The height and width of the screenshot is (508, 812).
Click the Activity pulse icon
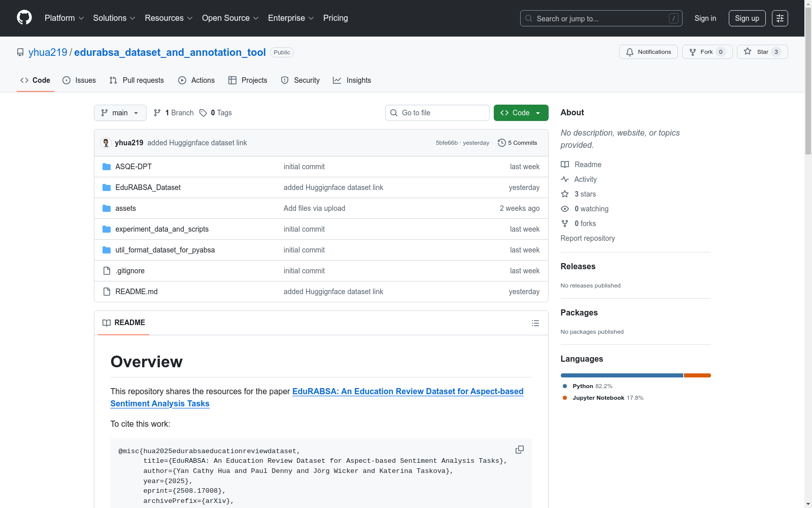click(x=565, y=179)
